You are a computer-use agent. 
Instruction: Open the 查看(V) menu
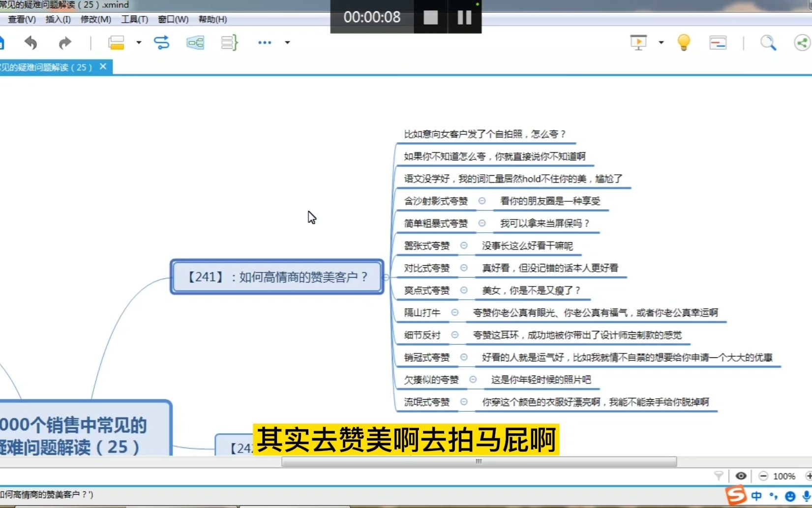22,19
